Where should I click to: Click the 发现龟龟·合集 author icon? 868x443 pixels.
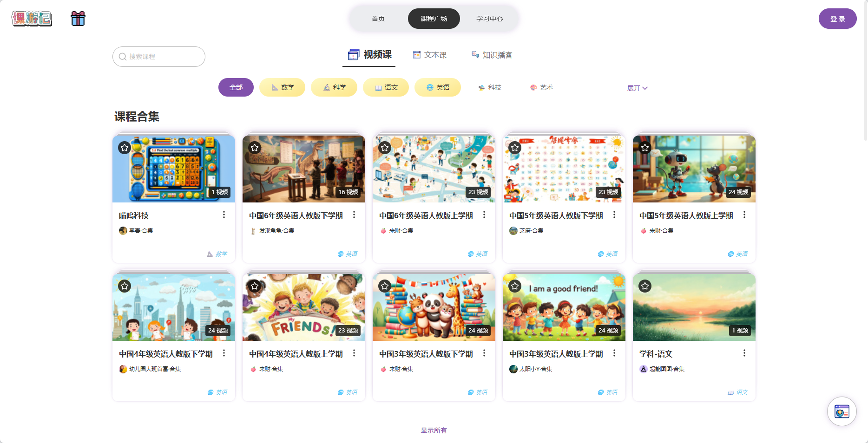(253, 231)
